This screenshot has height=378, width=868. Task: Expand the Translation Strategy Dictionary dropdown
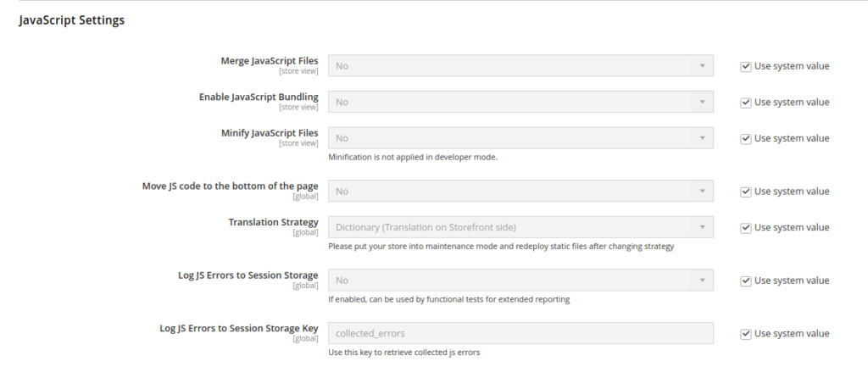(520, 227)
